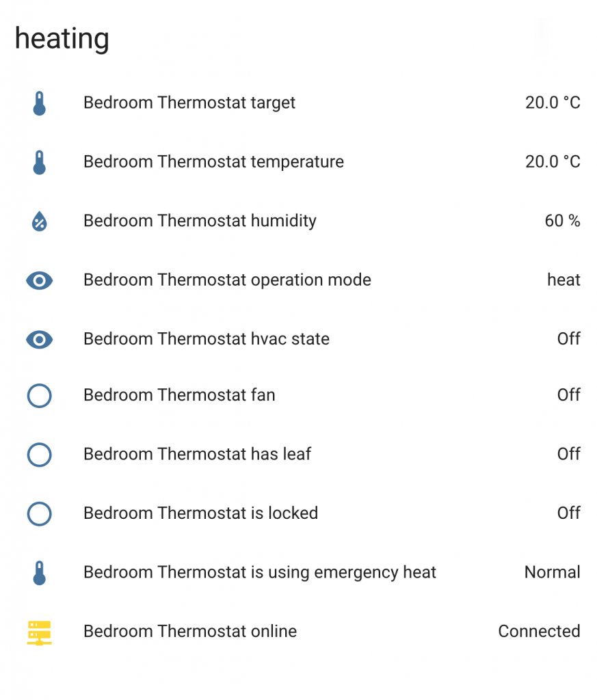Open the Bedroom Thermostat humidity entry
The image size is (597, 700).
coord(200,221)
